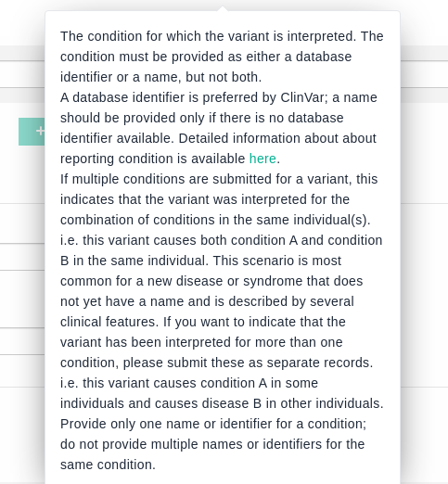Screen dimensions: 448x484
Task: Click the line 'A database identifier is preferred'
Action: 219,97
